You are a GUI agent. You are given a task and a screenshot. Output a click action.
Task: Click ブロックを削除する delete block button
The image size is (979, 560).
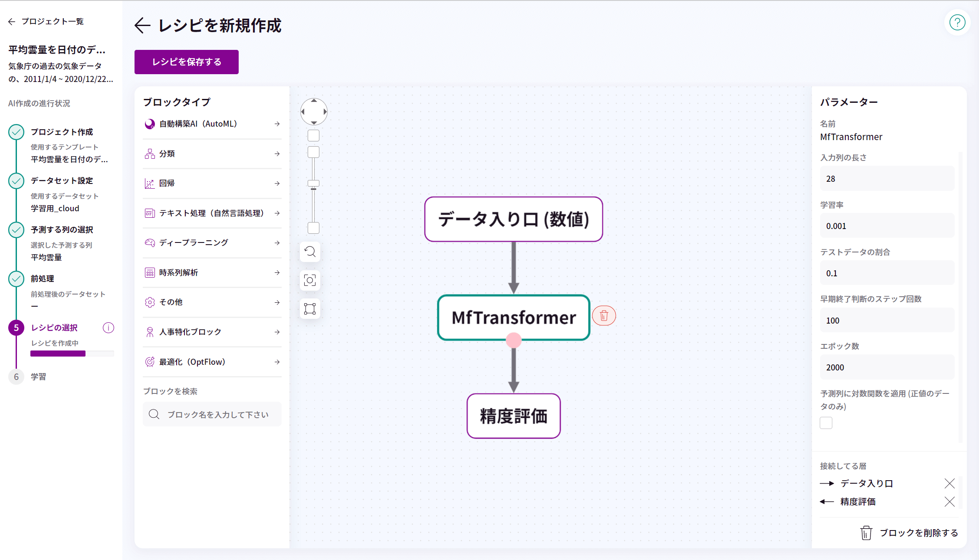tap(909, 533)
